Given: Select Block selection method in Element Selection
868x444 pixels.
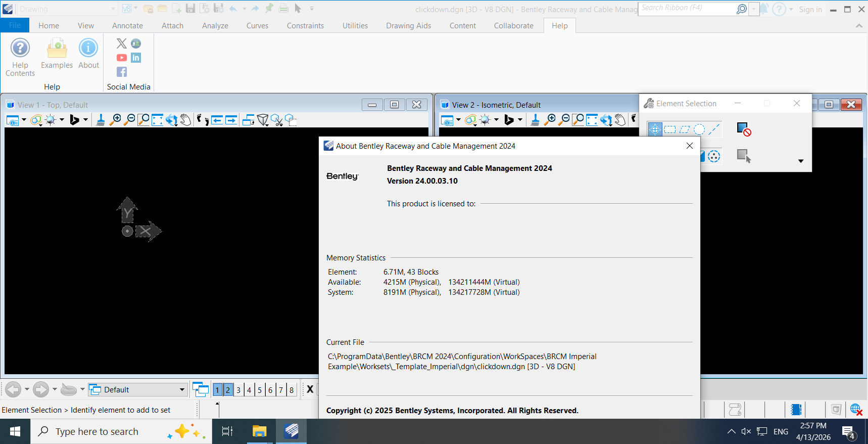Looking at the screenshot, I should tap(670, 129).
